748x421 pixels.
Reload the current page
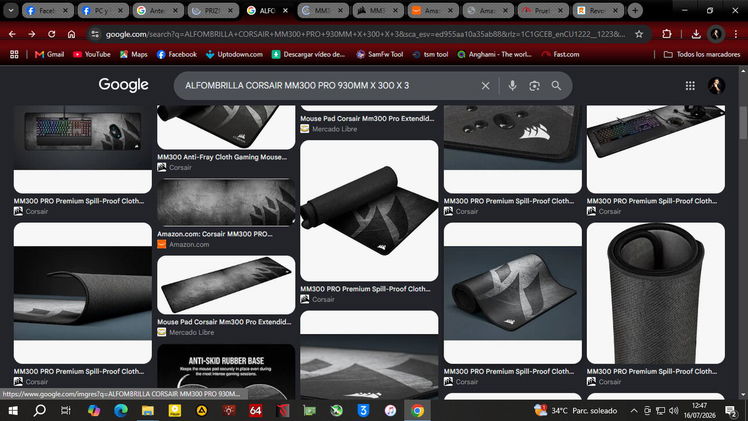52,34
